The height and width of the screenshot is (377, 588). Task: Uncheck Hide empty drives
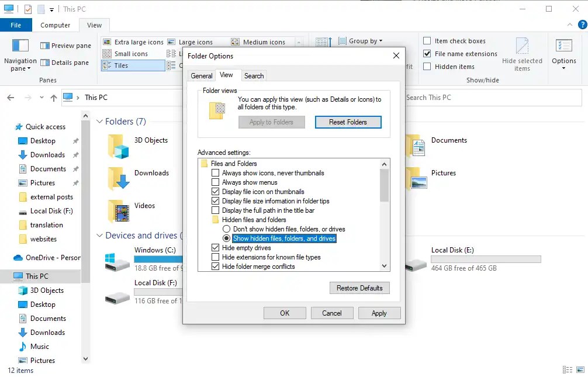point(215,247)
